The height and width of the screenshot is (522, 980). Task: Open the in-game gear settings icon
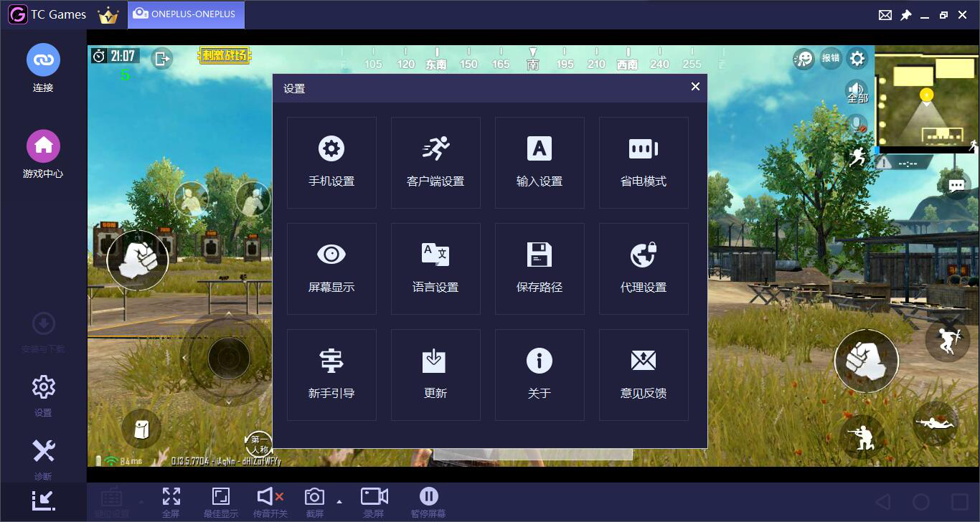pos(857,59)
